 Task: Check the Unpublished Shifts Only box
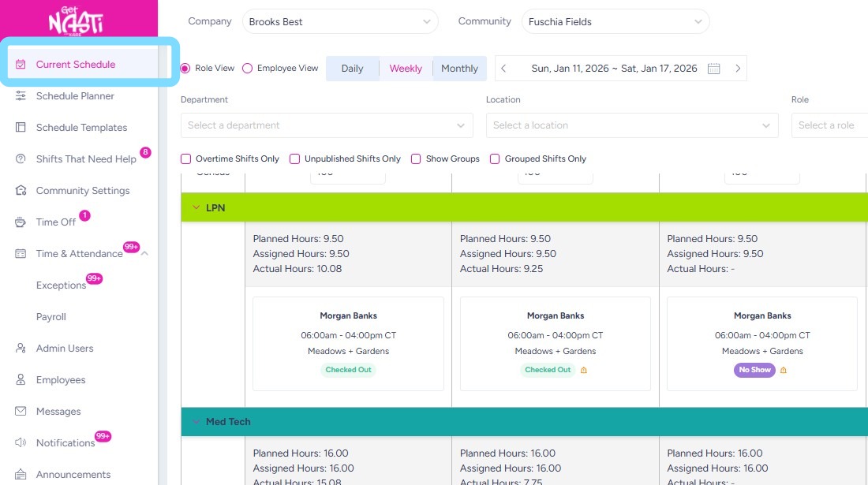pyautogui.click(x=295, y=159)
